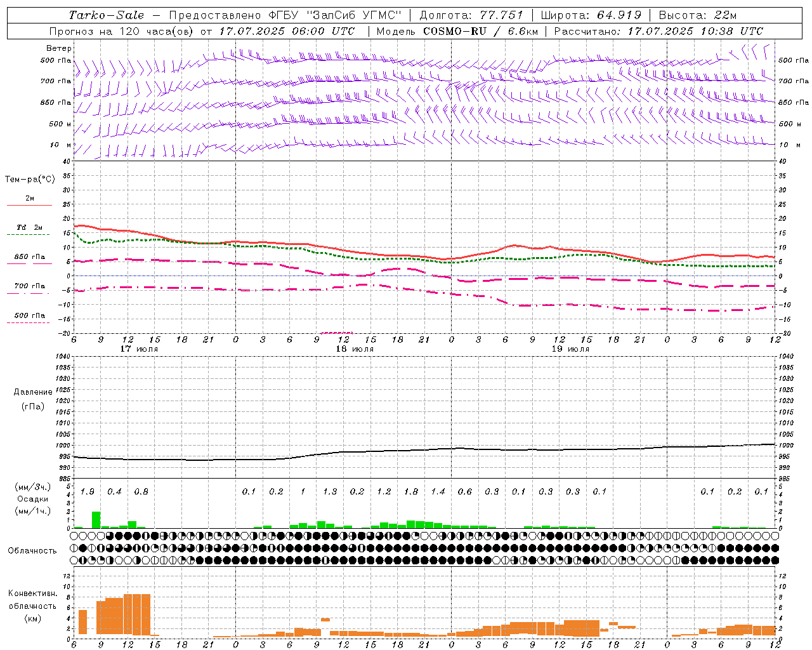Click the precipitation value '1.2'
Screen dimensions: 812x650
384,492
